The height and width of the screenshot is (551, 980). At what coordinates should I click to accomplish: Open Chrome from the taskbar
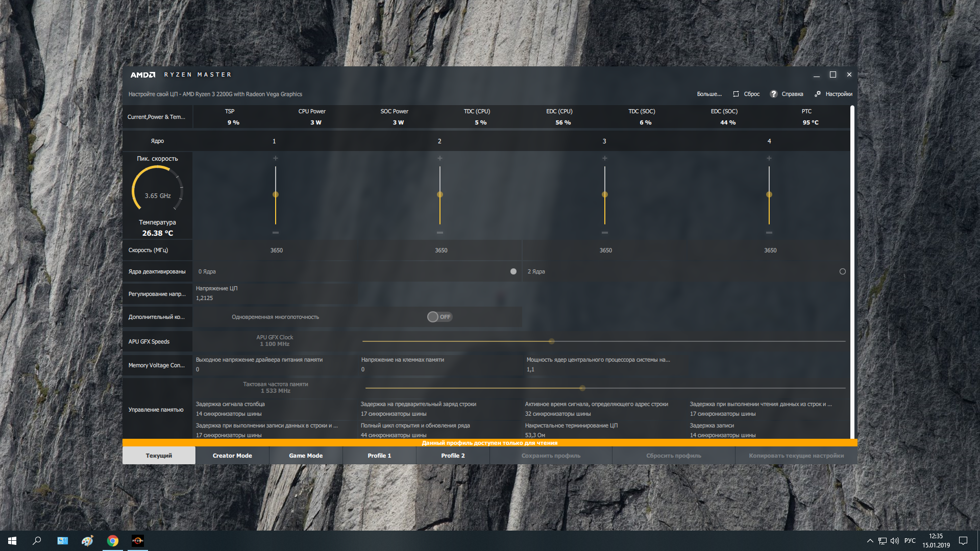coord(113,540)
